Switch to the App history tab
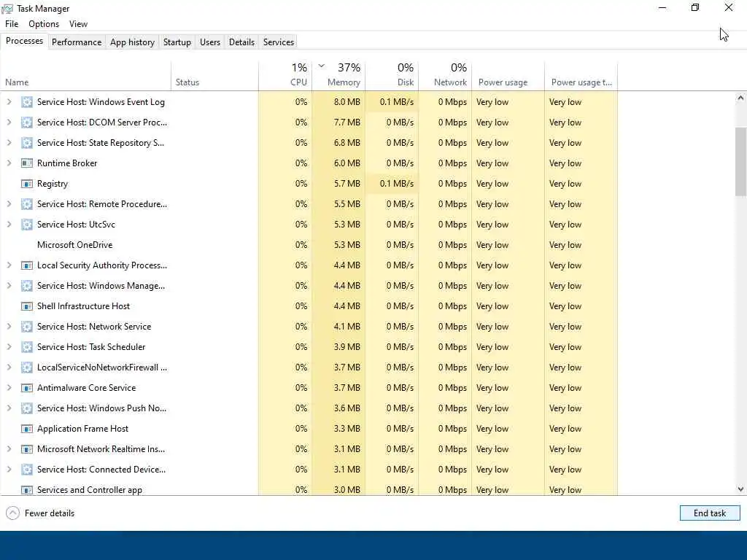The width and height of the screenshot is (747, 560). (133, 42)
